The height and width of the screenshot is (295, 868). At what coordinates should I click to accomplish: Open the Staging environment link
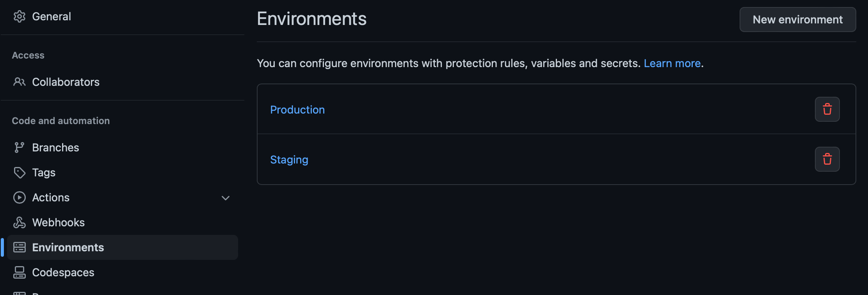(x=289, y=160)
